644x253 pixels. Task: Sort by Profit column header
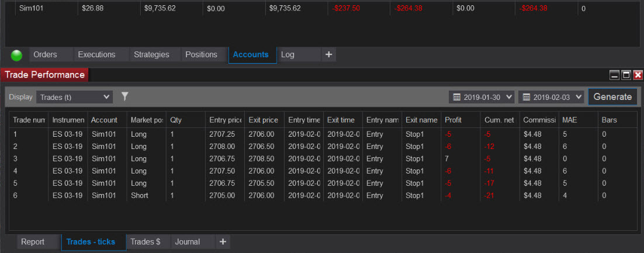coord(461,120)
